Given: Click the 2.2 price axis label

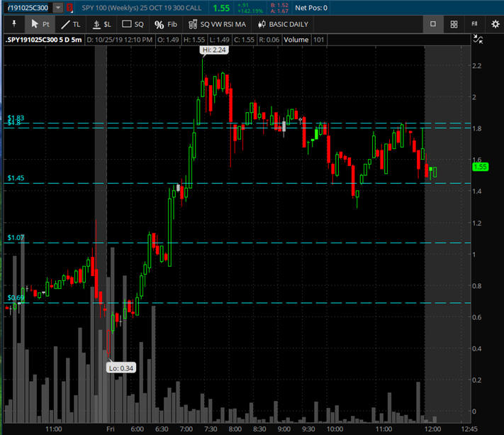Looking at the screenshot, I should pos(476,65).
